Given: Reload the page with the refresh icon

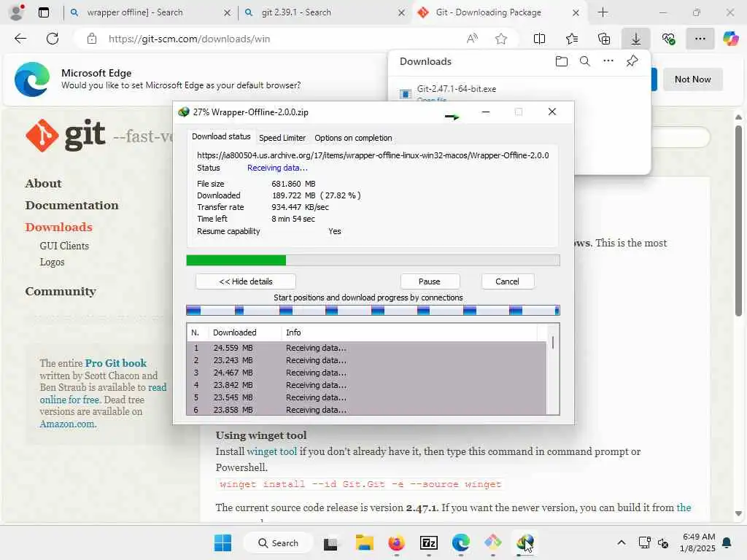Looking at the screenshot, I should coord(53,39).
